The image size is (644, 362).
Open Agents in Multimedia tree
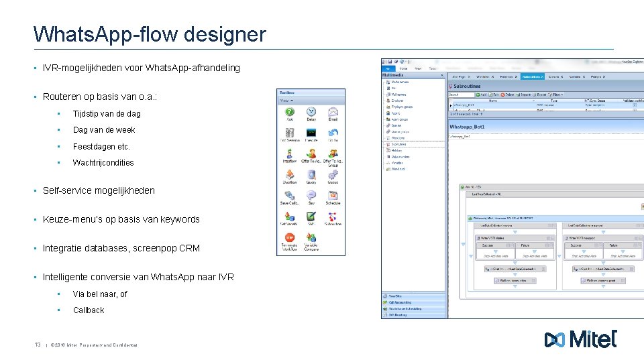pyautogui.click(x=394, y=113)
